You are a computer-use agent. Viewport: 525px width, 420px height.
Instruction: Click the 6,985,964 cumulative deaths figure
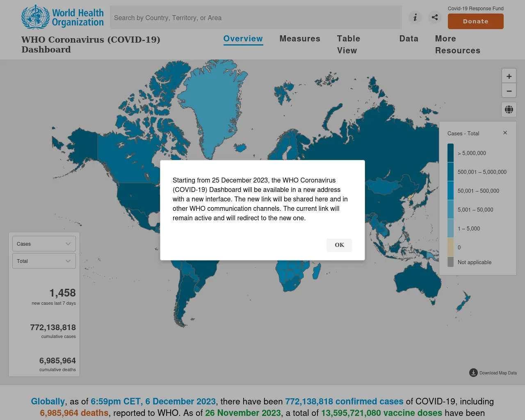[x=57, y=361]
